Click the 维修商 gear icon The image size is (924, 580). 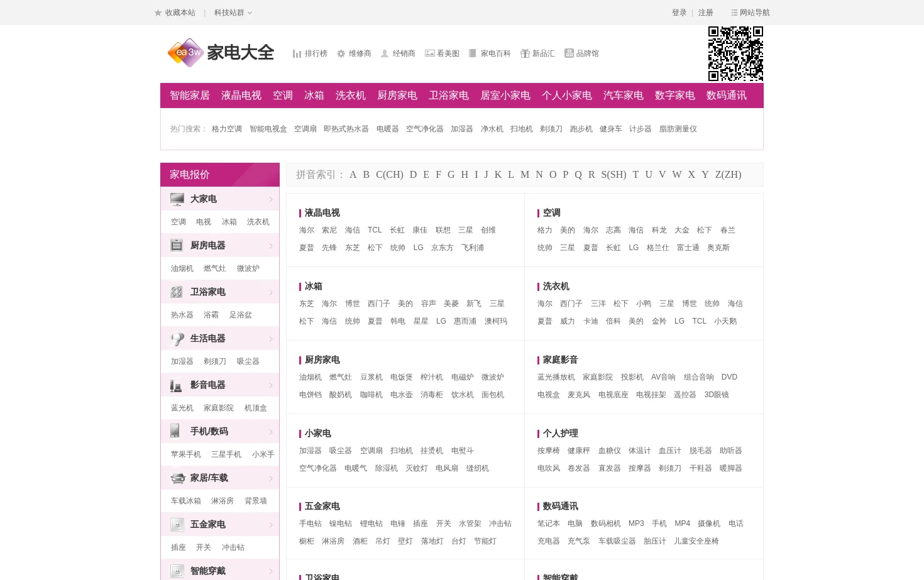point(341,53)
